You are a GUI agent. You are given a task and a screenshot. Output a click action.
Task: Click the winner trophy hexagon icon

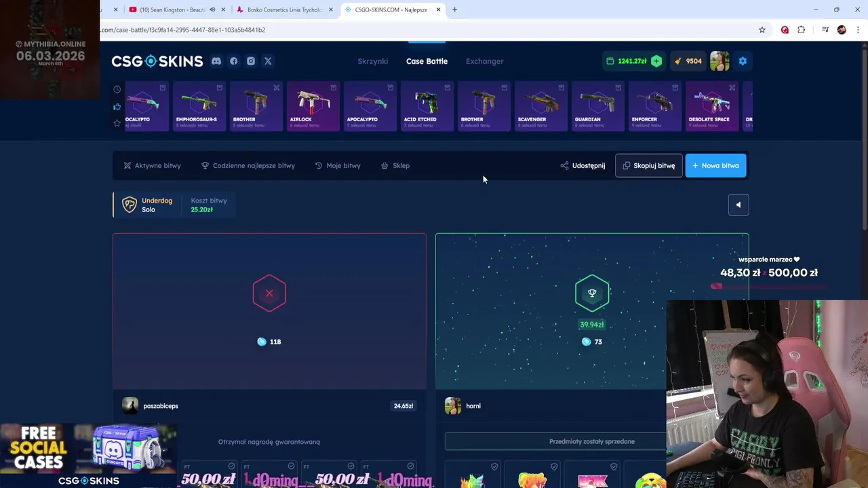(x=592, y=293)
